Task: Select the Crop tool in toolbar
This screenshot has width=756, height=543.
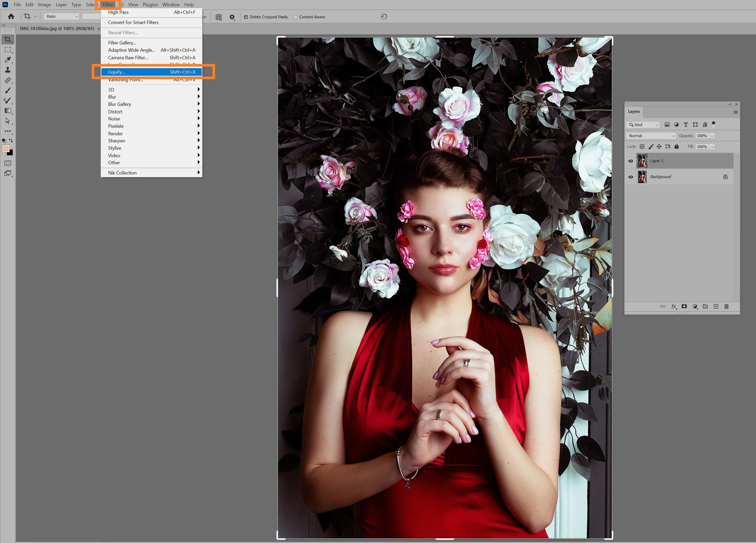Action: (x=8, y=39)
